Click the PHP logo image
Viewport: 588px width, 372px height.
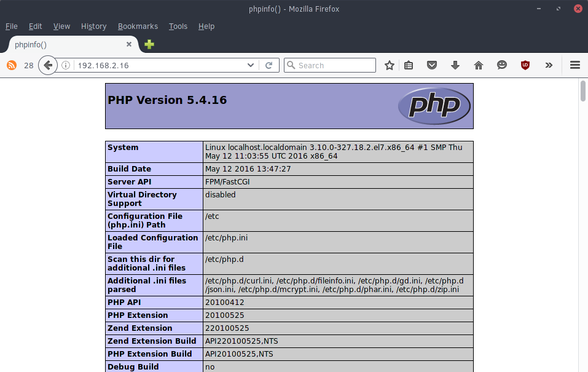click(x=434, y=106)
